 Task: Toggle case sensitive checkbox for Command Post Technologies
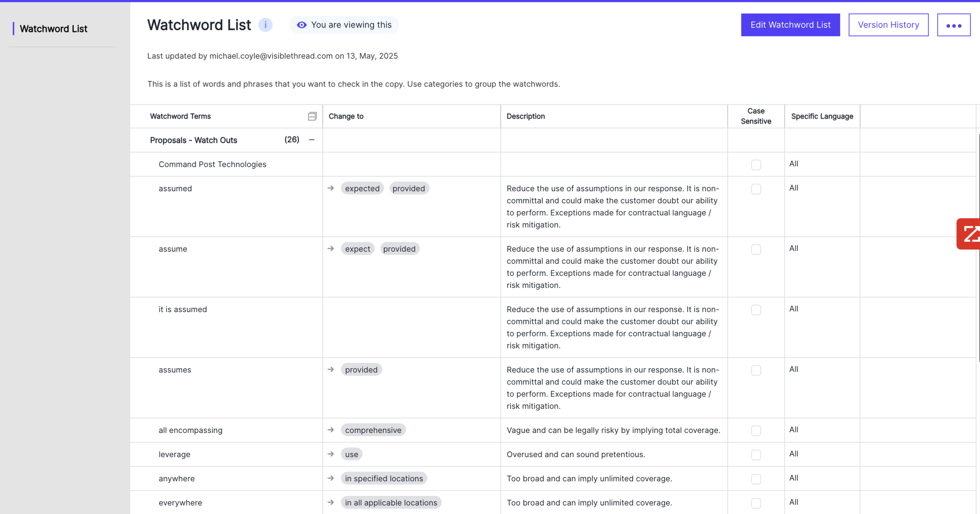756,165
